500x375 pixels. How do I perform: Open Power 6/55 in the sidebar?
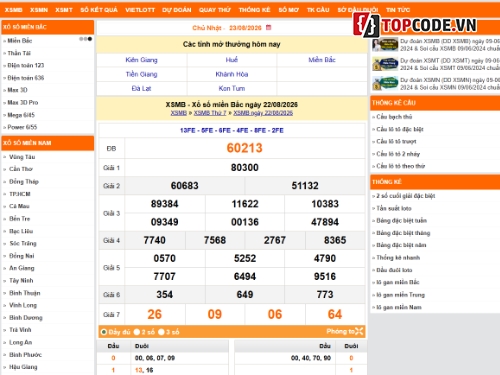22,127
